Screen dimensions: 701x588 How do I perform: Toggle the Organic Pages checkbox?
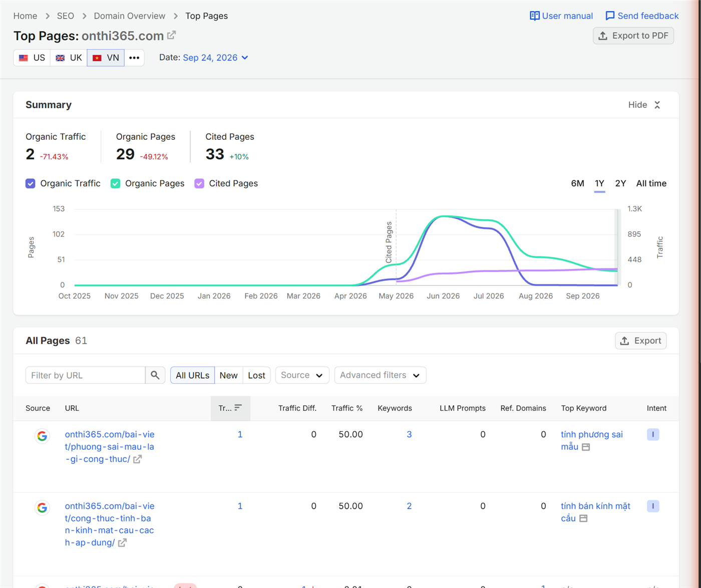point(115,183)
